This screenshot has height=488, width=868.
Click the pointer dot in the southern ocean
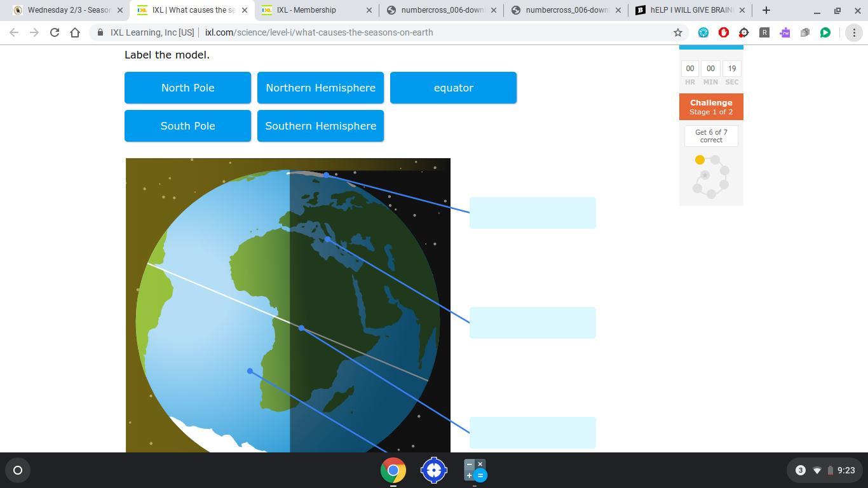coord(250,371)
